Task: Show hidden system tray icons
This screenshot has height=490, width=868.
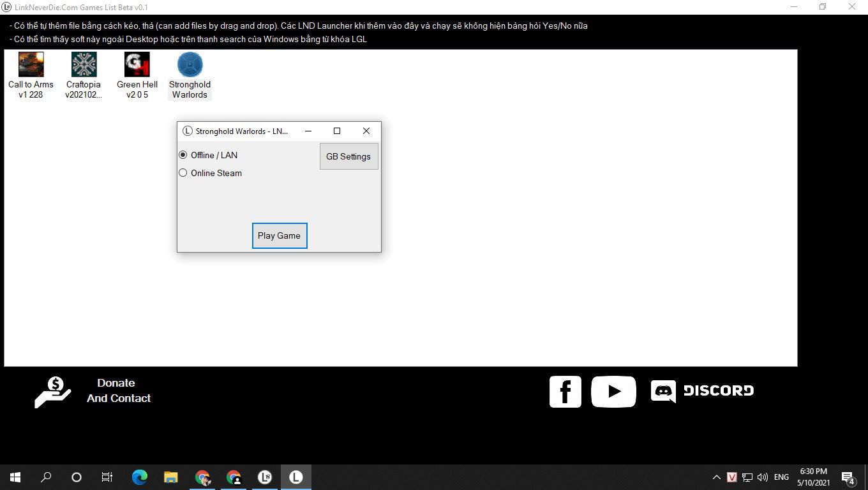Action: (716, 477)
